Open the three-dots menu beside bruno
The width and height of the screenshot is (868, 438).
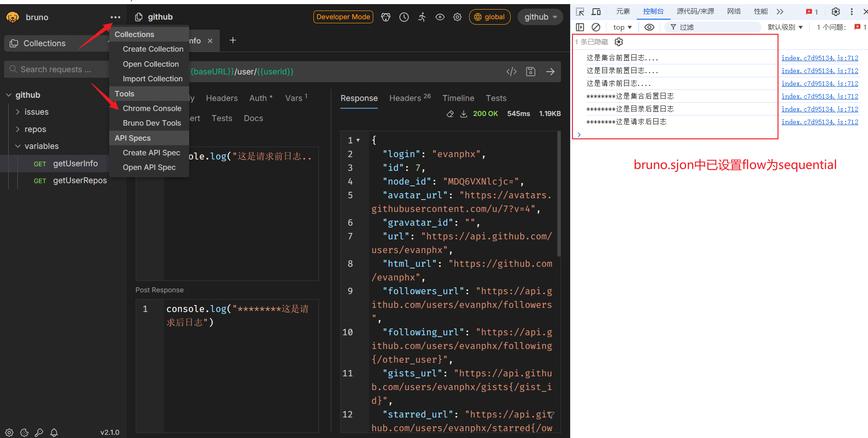click(115, 17)
